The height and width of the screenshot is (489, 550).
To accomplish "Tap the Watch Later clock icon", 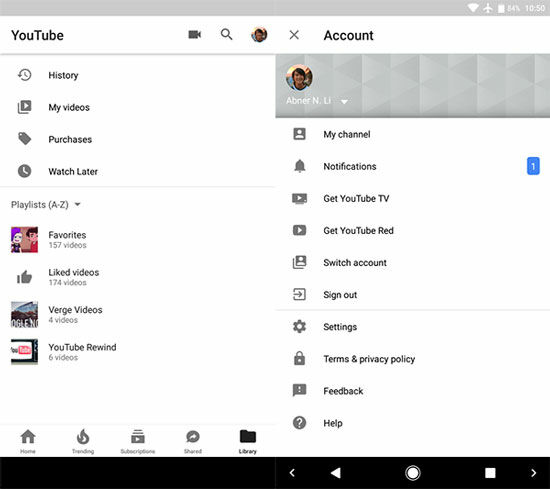I will 25,171.
